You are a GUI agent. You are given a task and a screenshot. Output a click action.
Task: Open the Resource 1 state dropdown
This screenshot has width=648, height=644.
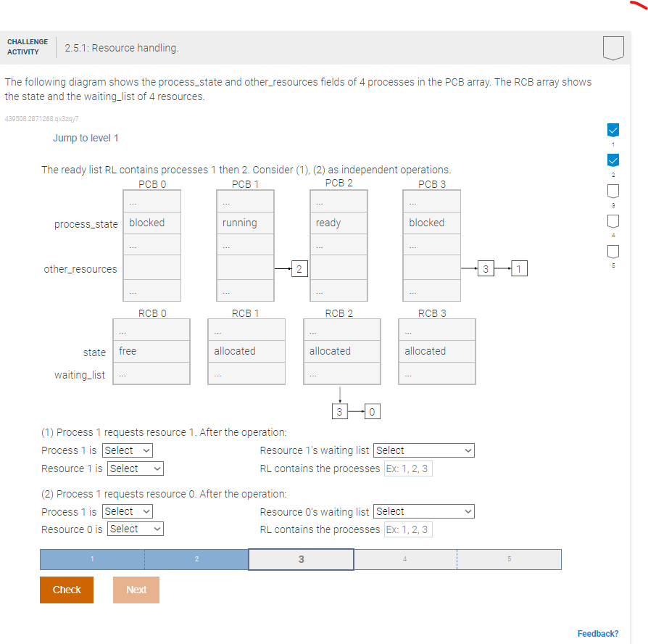coord(135,468)
